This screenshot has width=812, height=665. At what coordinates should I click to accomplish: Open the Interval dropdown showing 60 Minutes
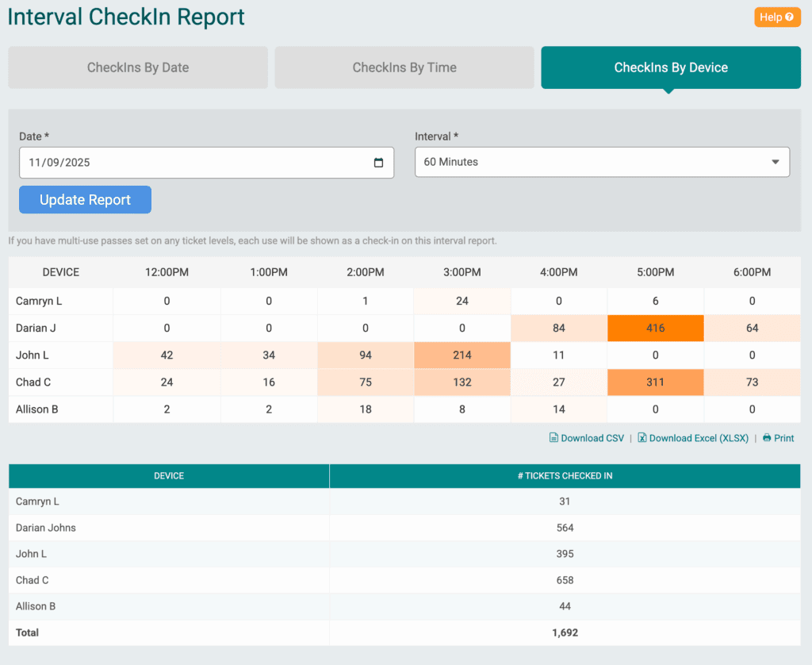point(603,162)
